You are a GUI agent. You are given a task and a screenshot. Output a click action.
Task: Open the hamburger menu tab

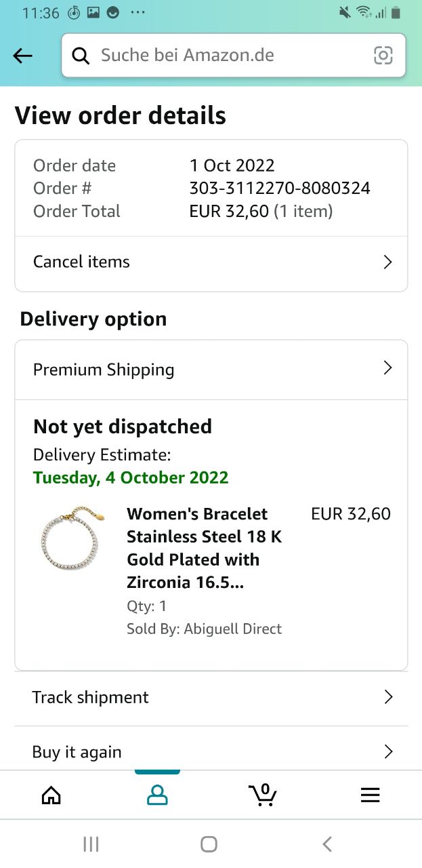[370, 795]
